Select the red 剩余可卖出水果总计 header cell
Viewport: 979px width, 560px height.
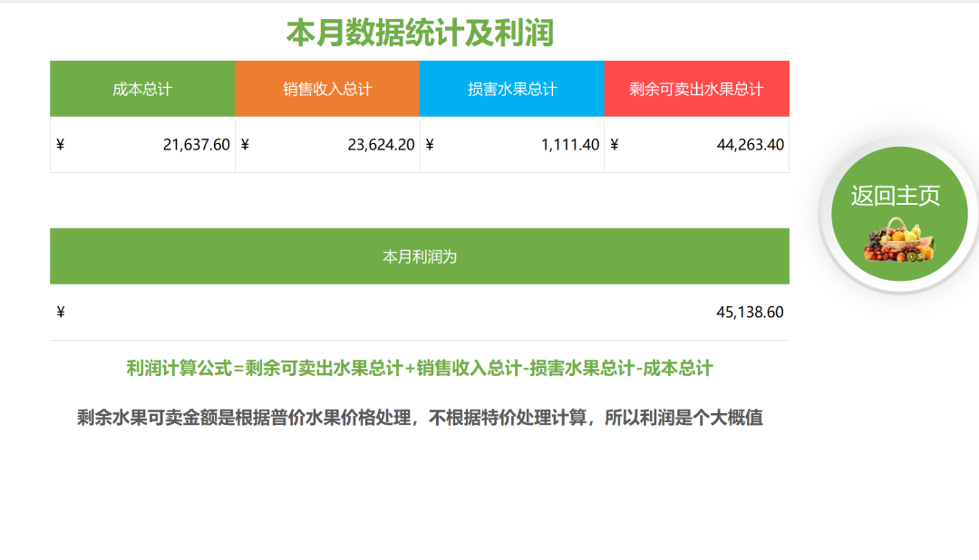(696, 89)
